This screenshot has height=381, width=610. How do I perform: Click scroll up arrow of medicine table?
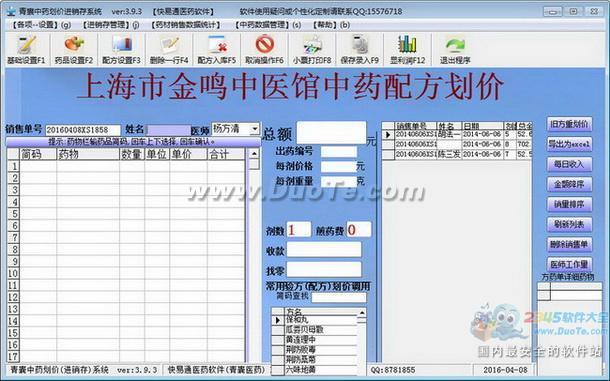pyautogui.click(x=254, y=154)
